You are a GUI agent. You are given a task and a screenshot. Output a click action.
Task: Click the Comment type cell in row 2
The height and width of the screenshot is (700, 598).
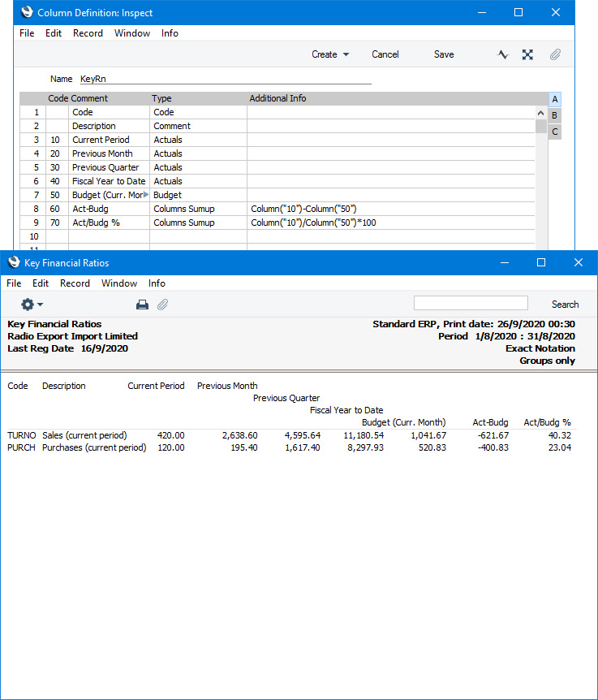pyautogui.click(x=198, y=126)
